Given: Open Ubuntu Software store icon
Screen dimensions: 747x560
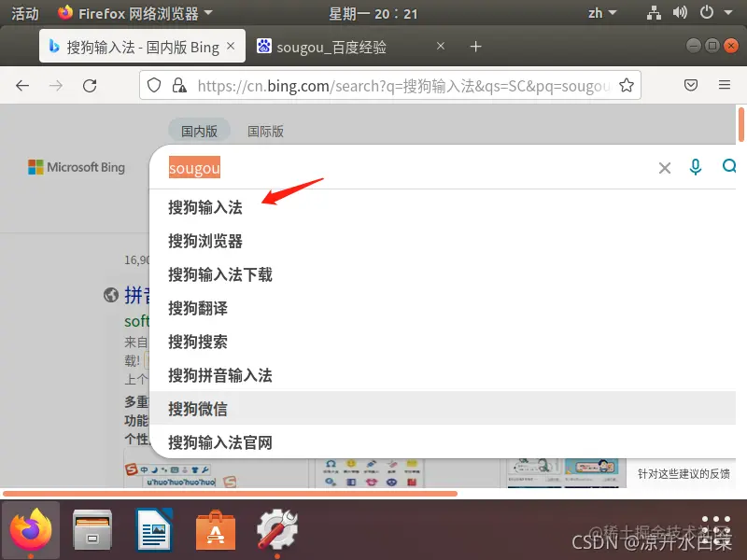Looking at the screenshot, I should [216, 530].
